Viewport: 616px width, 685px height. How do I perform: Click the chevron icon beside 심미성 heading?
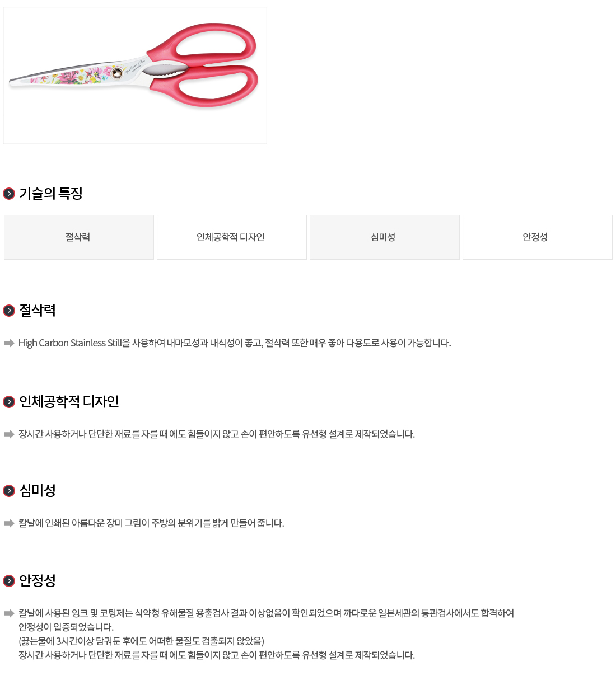coord(9,491)
